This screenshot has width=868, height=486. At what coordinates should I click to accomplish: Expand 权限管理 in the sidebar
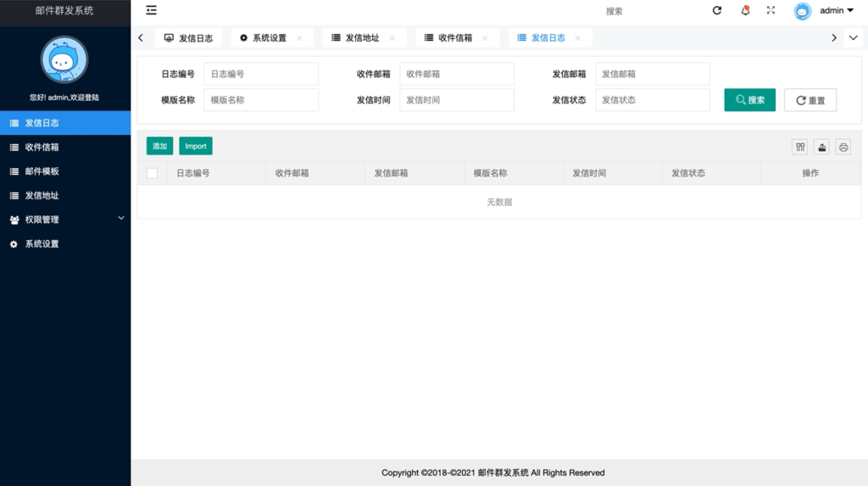[x=65, y=220]
